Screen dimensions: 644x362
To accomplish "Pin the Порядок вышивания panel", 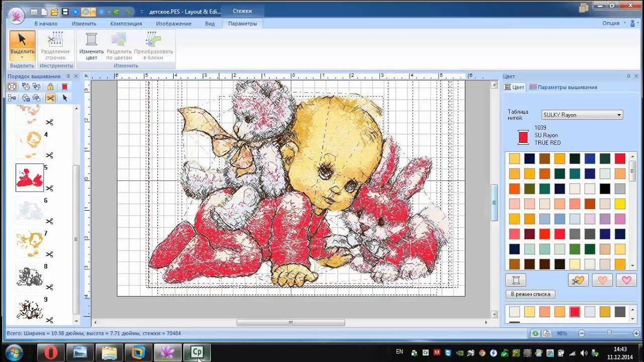I will pyautogui.click(x=68, y=76).
